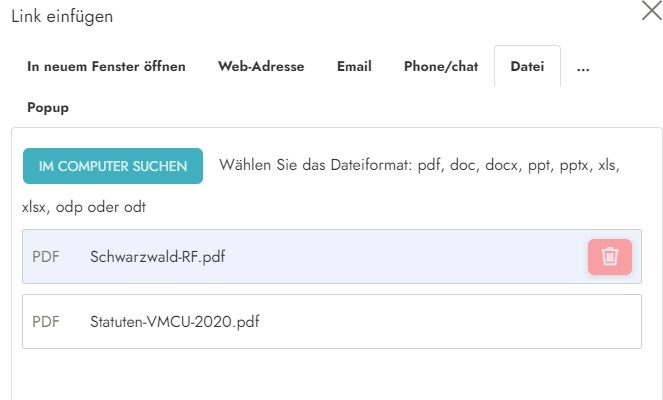
Task: Select the Email tab
Action: tap(354, 67)
